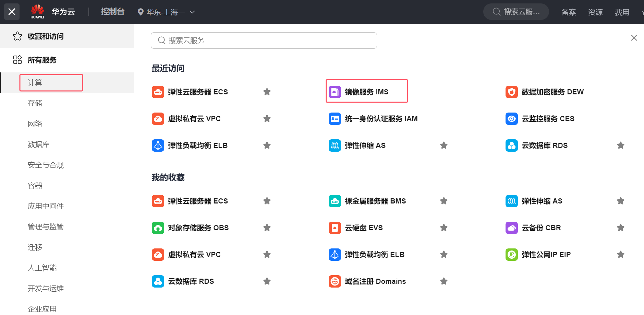The image size is (644, 315).
Task: Open 统一身份认证服务 IAM service link
Action: (381, 119)
